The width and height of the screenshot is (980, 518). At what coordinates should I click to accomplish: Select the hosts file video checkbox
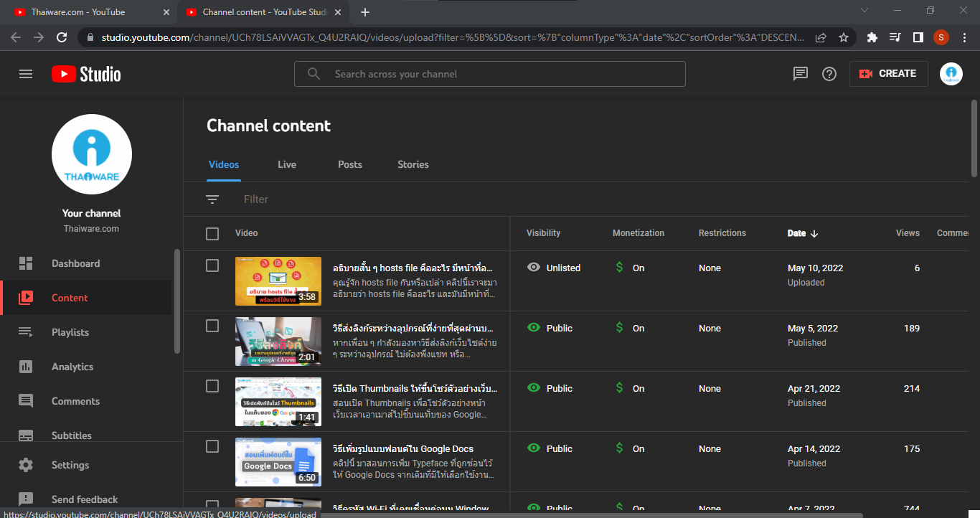212,265
